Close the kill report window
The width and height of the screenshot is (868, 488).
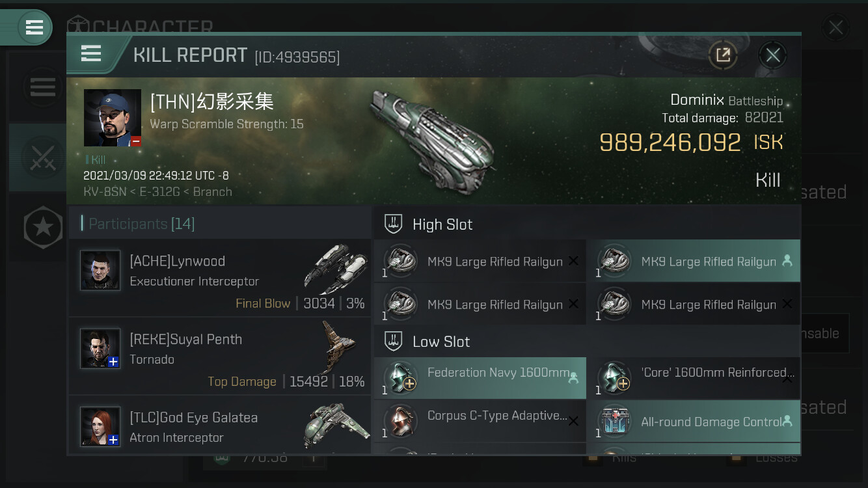pyautogui.click(x=772, y=55)
